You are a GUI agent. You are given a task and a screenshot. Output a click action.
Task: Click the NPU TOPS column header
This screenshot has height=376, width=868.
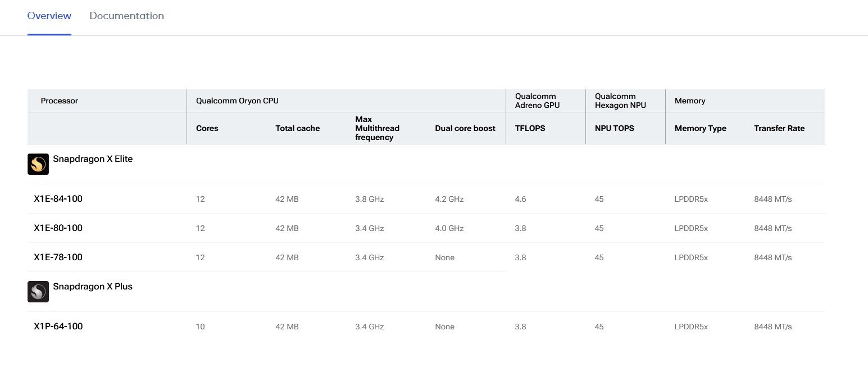pos(615,128)
